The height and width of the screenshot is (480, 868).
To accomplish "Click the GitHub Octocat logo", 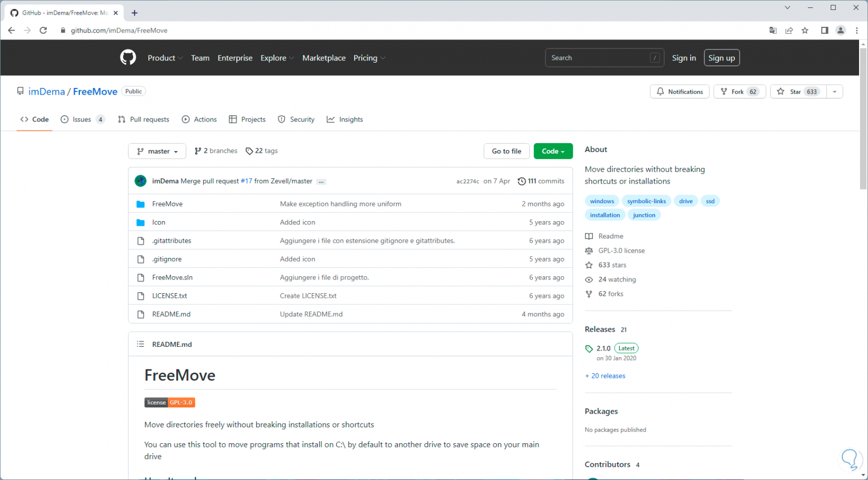I will click(128, 57).
